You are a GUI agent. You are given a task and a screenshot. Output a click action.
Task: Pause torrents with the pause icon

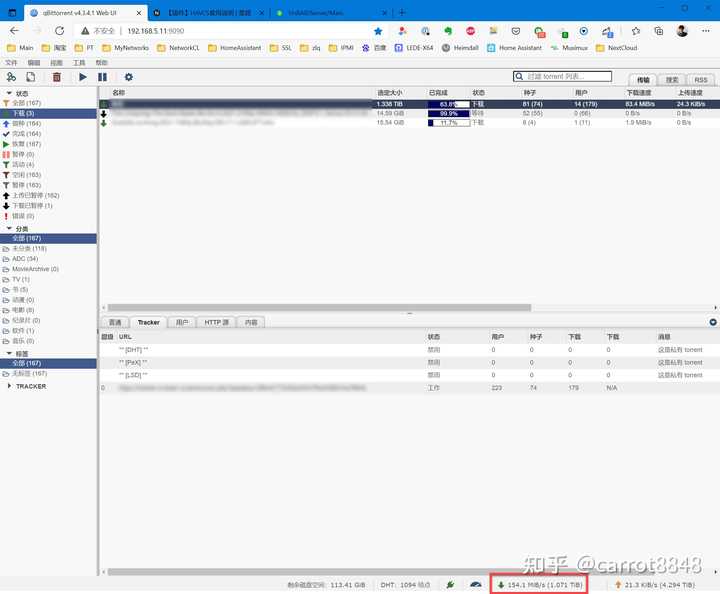click(x=102, y=77)
